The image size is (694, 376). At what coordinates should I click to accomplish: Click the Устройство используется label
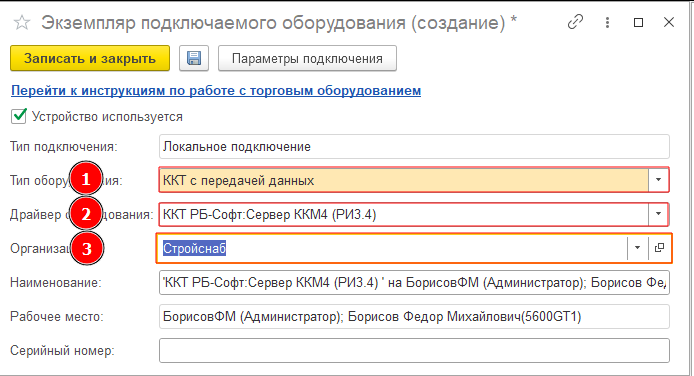point(108,117)
